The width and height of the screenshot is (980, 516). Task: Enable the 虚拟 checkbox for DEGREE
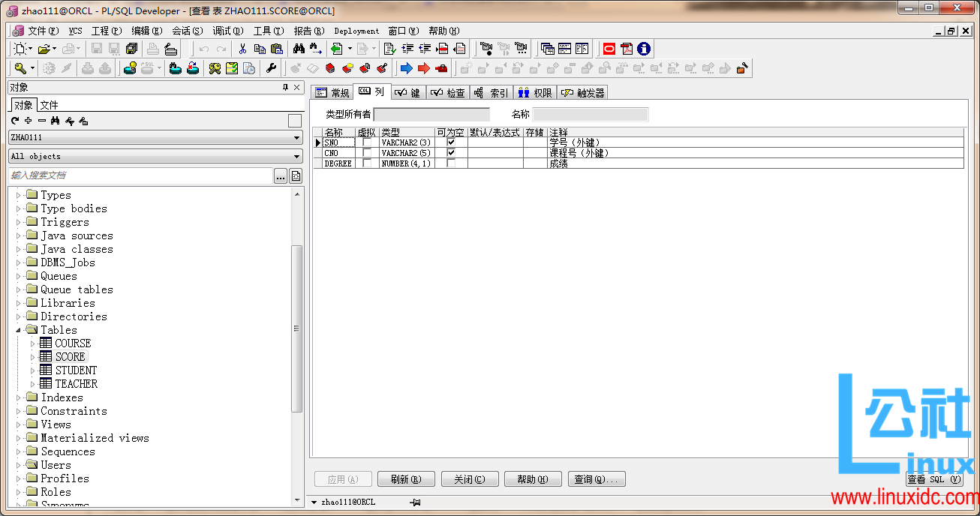click(366, 163)
